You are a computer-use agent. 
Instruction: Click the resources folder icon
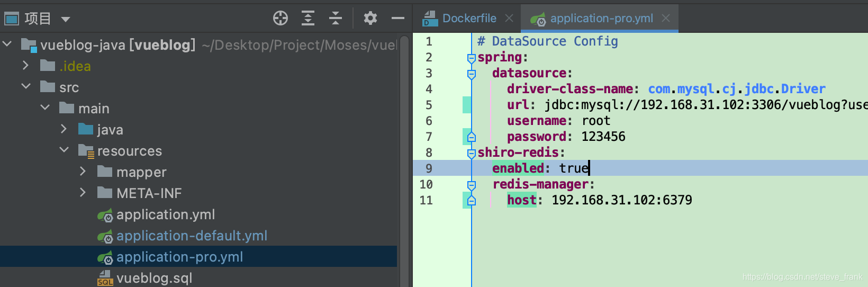coord(86,151)
